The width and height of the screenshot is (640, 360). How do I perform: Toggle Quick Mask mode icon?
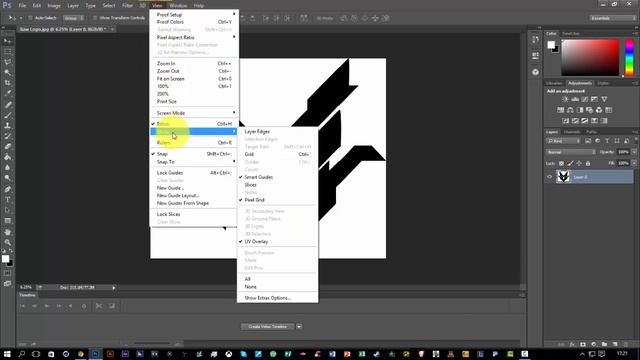click(x=8, y=273)
